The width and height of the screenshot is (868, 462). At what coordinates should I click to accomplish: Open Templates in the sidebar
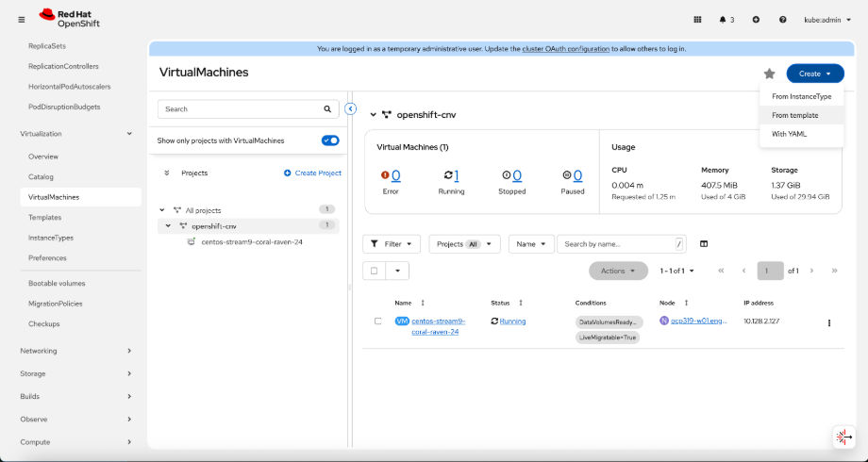[x=45, y=218]
